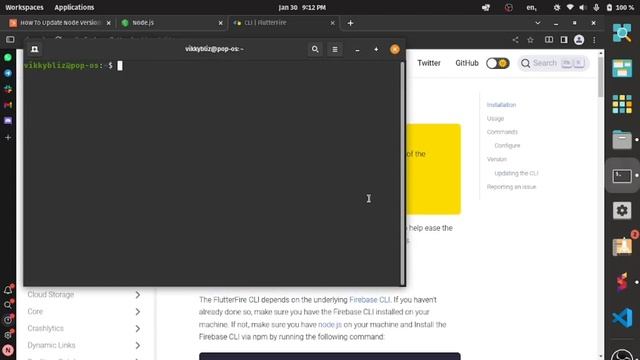Bookmark this page with the star icon

(530, 40)
